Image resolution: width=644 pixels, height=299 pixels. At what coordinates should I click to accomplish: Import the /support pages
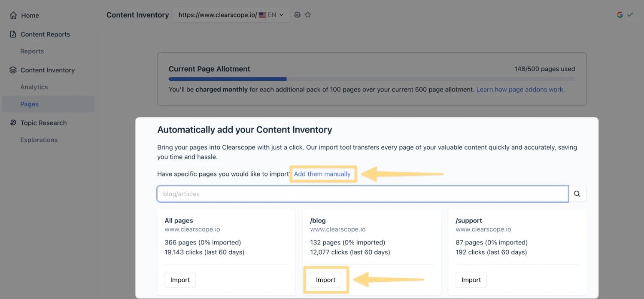point(471,280)
